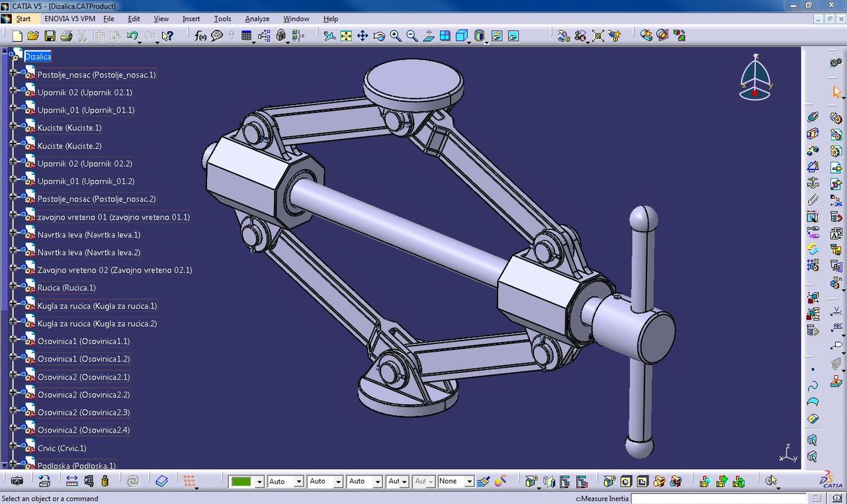Activate the Fly mode airplane icon

click(329, 36)
